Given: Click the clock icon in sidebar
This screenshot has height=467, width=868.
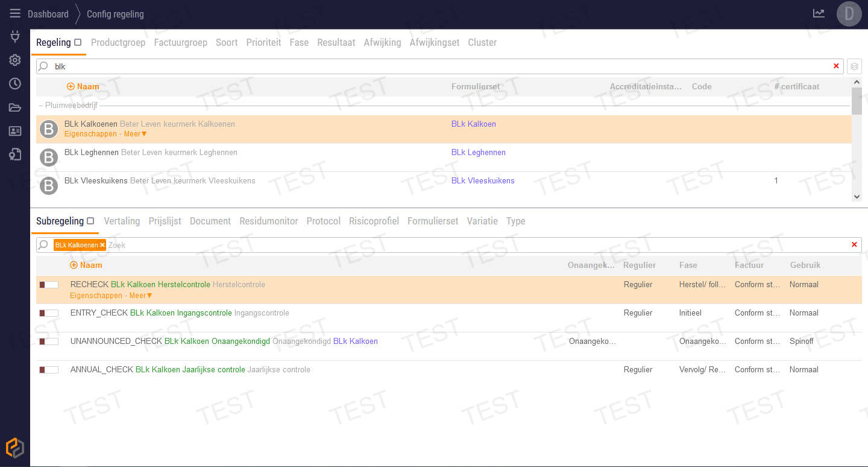Looking at the screenshot, I should click(15, 84).
